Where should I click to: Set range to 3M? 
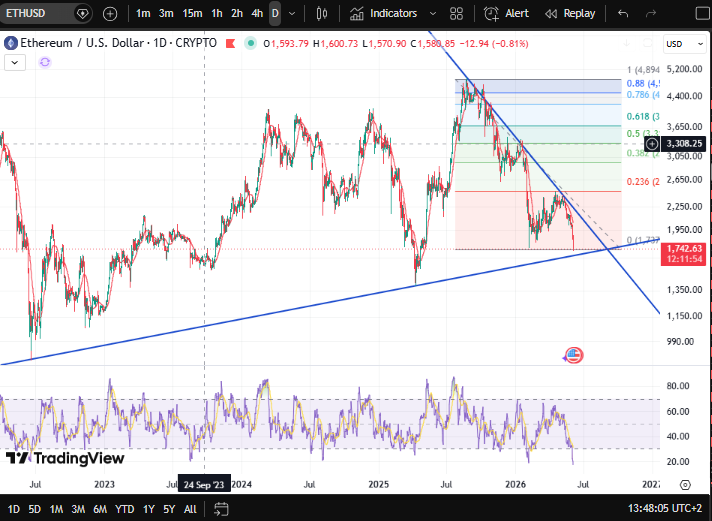[78, 509]
